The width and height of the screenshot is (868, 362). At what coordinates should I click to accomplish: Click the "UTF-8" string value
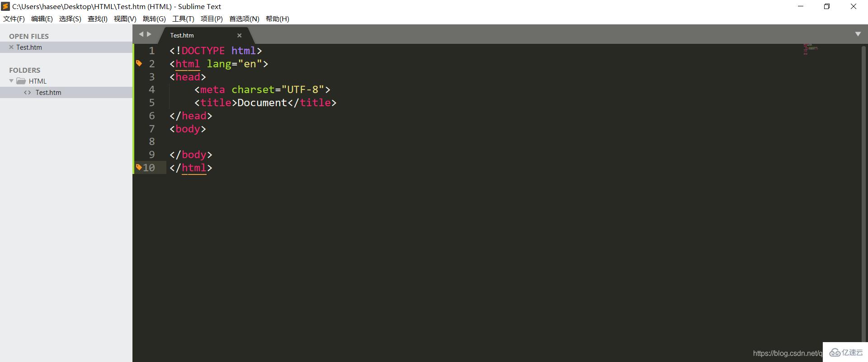click(302, 89)
